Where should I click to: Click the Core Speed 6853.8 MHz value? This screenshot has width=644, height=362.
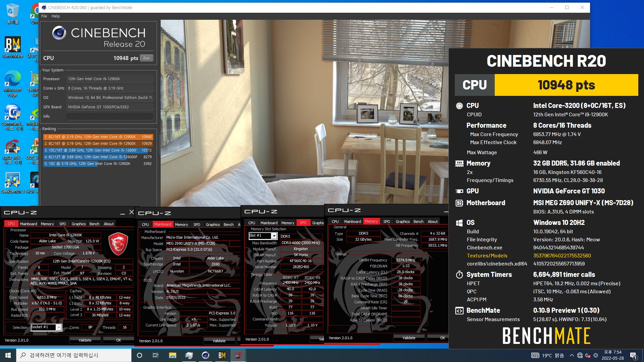pyautogui.click(x=47, y=297)
